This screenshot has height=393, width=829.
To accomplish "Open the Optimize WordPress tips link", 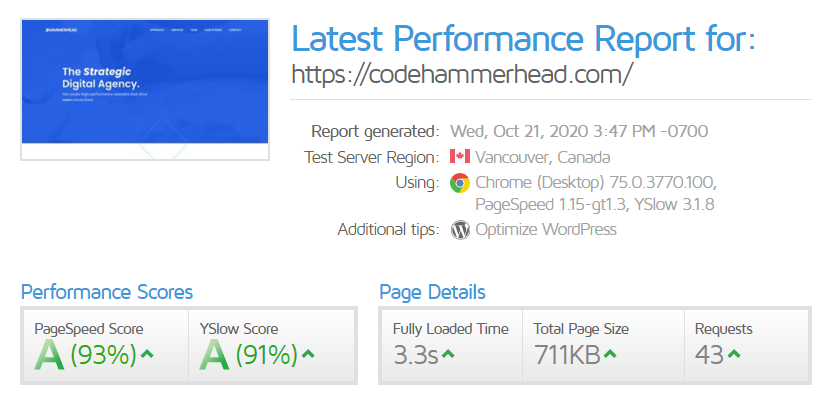I will [546, 230].
